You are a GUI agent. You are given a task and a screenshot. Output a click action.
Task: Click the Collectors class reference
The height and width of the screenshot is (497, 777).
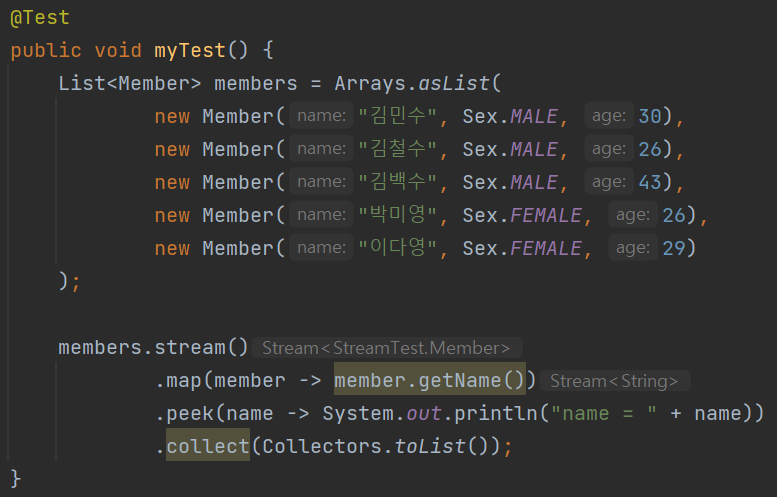pyautogui.click(x=322, y=447)
